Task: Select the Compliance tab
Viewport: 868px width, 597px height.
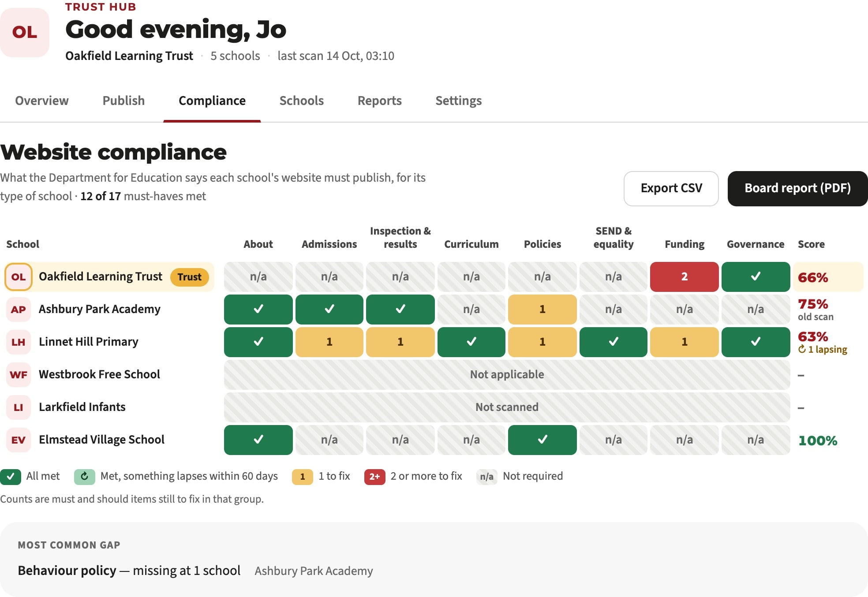Action: click(x=212, y=101)
